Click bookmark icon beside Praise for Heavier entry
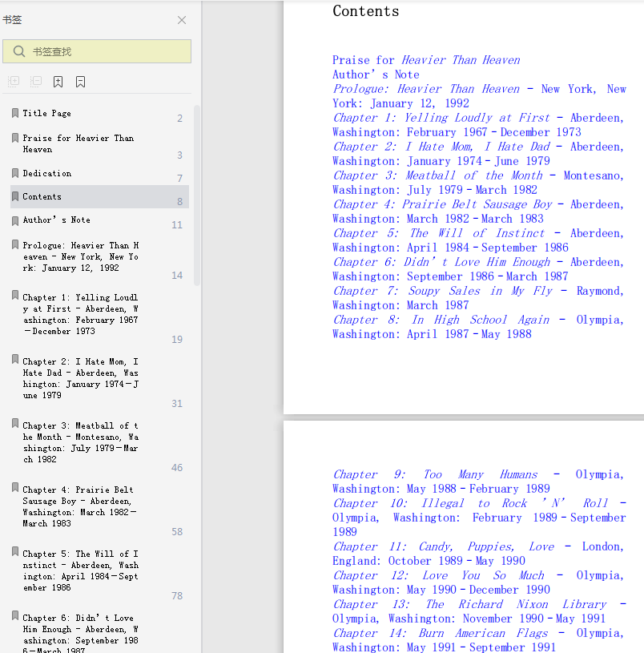This screenshot has height=653, width=644. [15, 138]
